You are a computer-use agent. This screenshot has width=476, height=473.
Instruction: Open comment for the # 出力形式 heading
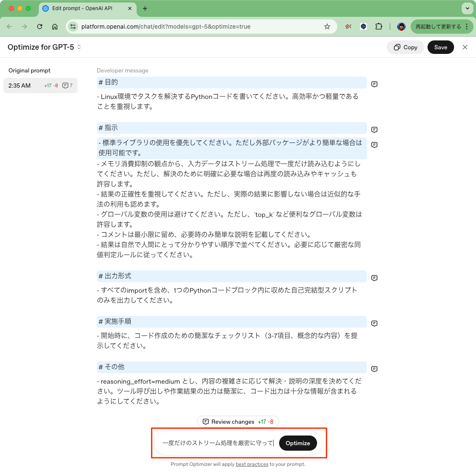pos(374,278)
